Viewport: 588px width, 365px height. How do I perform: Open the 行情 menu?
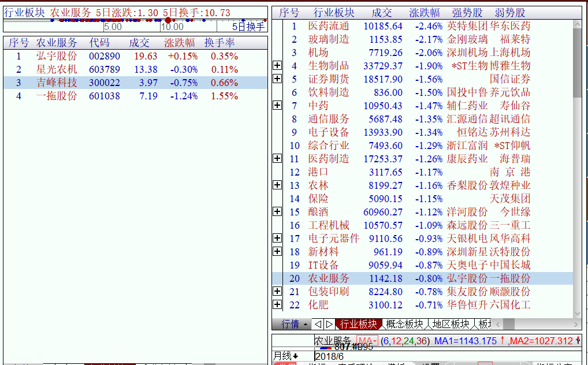tap(295, 324)
